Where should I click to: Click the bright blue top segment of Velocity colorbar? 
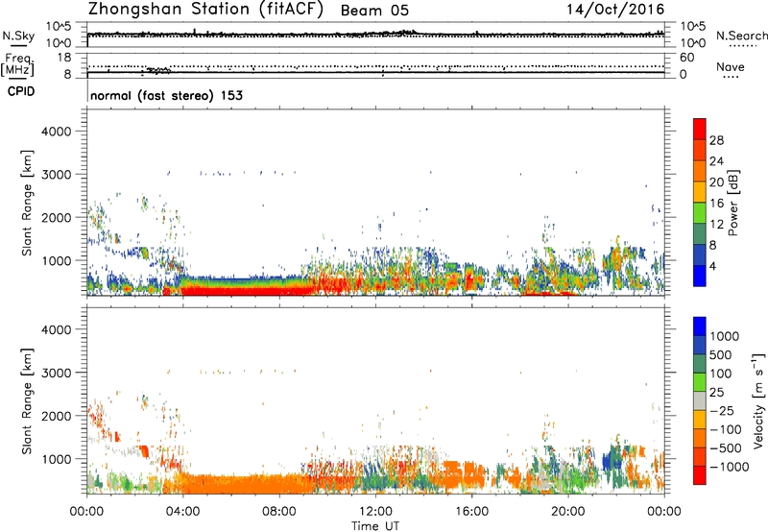[700, 326]
